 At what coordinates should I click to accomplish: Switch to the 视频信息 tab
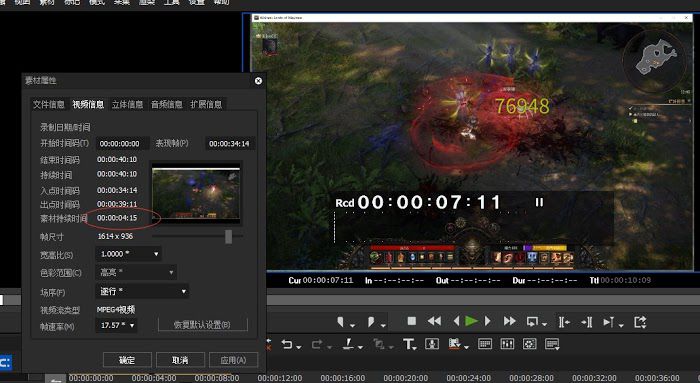point(88,104)
